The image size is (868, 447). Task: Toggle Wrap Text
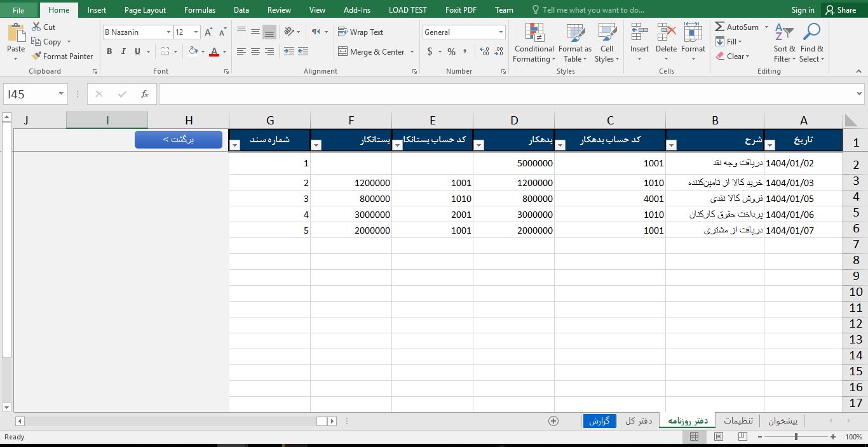[360, 32]
